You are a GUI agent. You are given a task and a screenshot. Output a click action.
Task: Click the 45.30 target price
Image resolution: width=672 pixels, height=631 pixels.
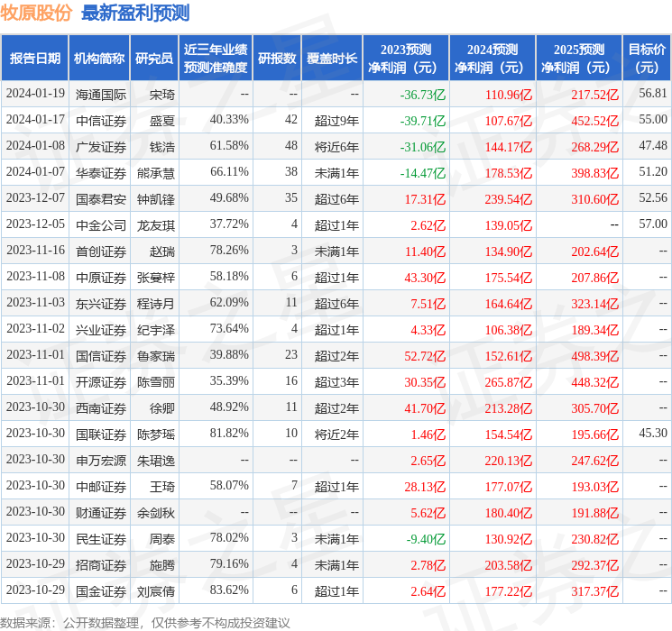653,433
